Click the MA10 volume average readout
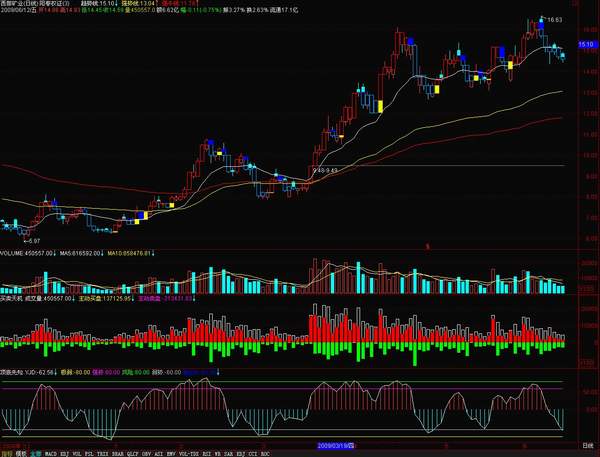 [x=131, y=253]
